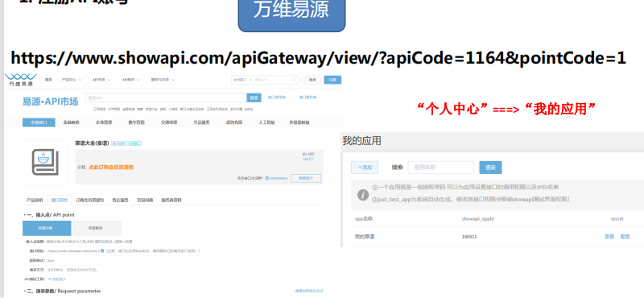Switch to the 服务商资料 tab

171,201
